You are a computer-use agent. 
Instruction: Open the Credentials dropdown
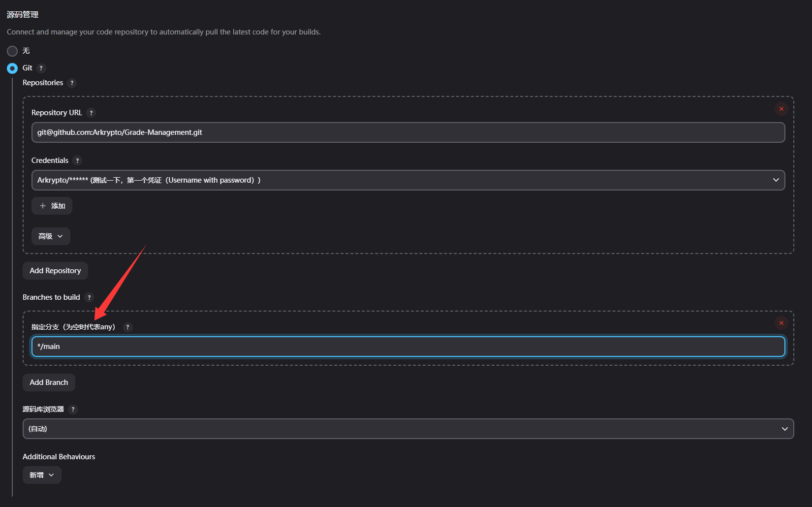[x=407, y=180]
